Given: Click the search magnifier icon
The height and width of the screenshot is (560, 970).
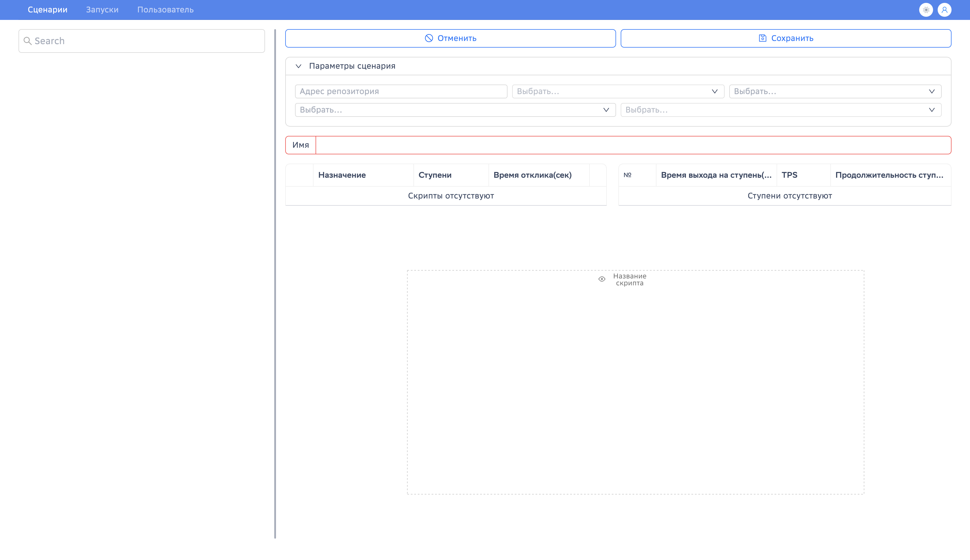Looking at the screenshot, I should pos(27,41).
